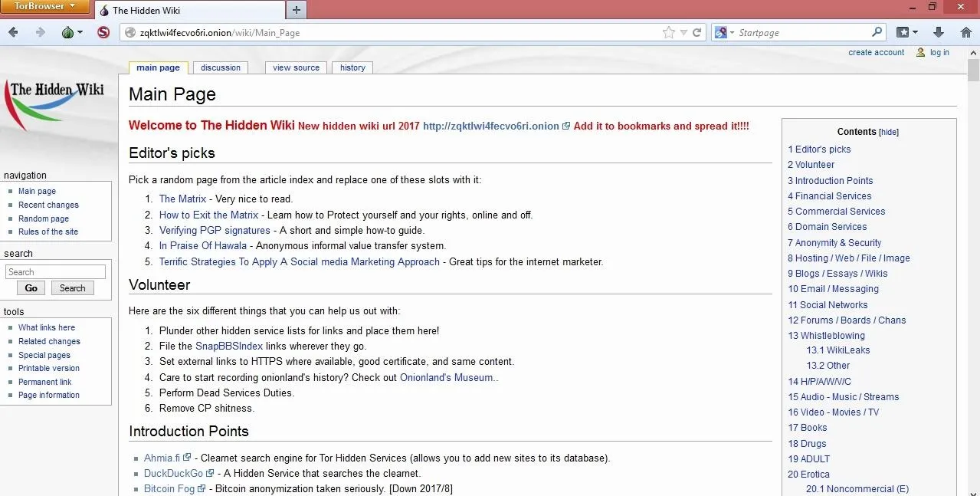Open a new tab with the plus button
The height and width of the screenshot is (496, 980).
coord(297,10)
